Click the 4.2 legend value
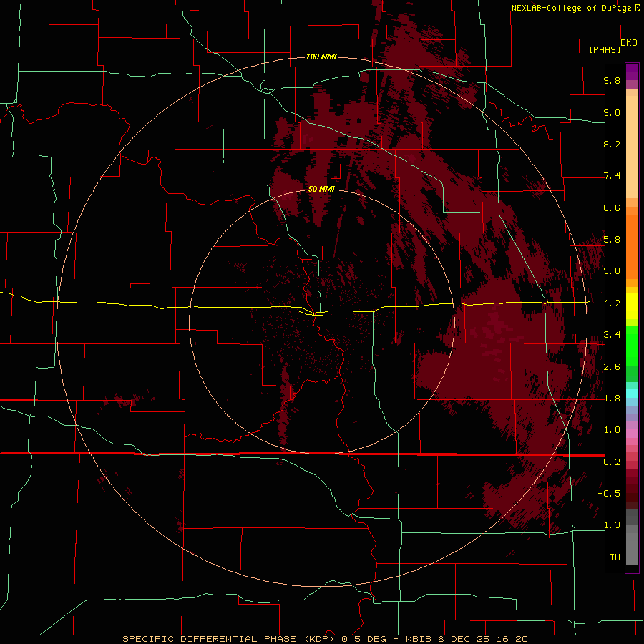The image size is (644, 644). 612,303
